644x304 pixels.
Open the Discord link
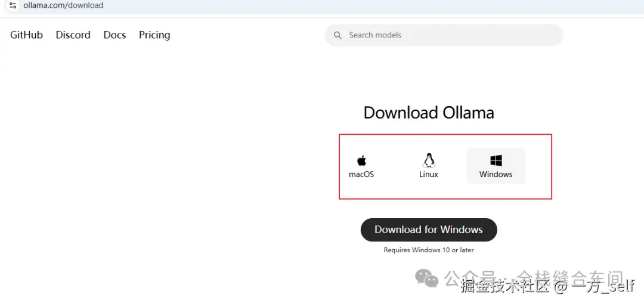(73, 35)
